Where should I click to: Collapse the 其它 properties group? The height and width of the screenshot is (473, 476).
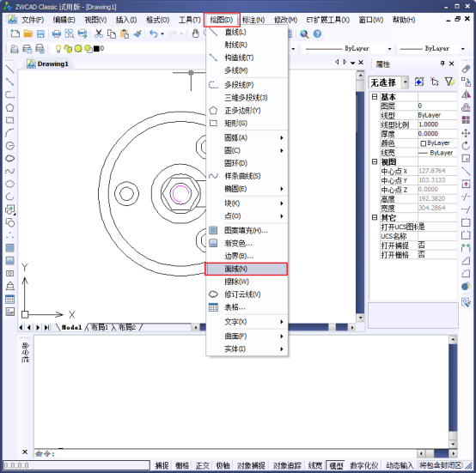coord(375,218)
